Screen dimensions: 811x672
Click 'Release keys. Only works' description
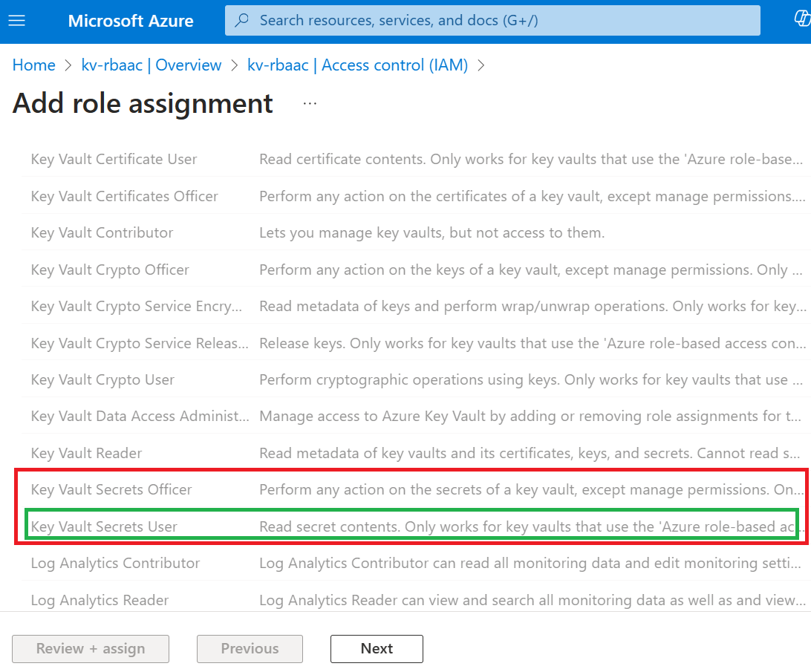click(x=532, y=344)
